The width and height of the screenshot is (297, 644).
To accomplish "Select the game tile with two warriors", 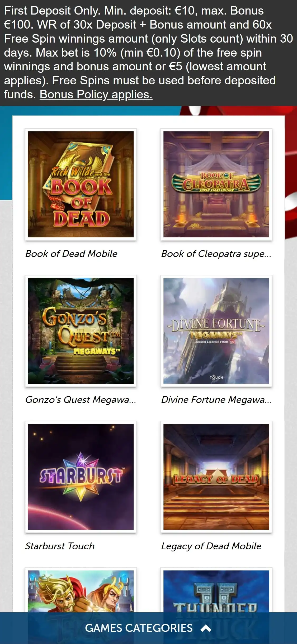I will (x=81, y=590).
